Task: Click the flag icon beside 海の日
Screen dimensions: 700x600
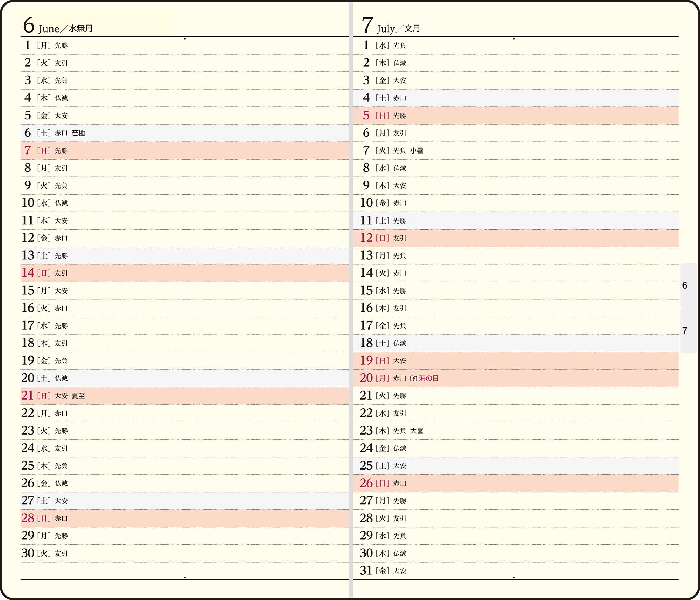Action: (x=413, y=379)
